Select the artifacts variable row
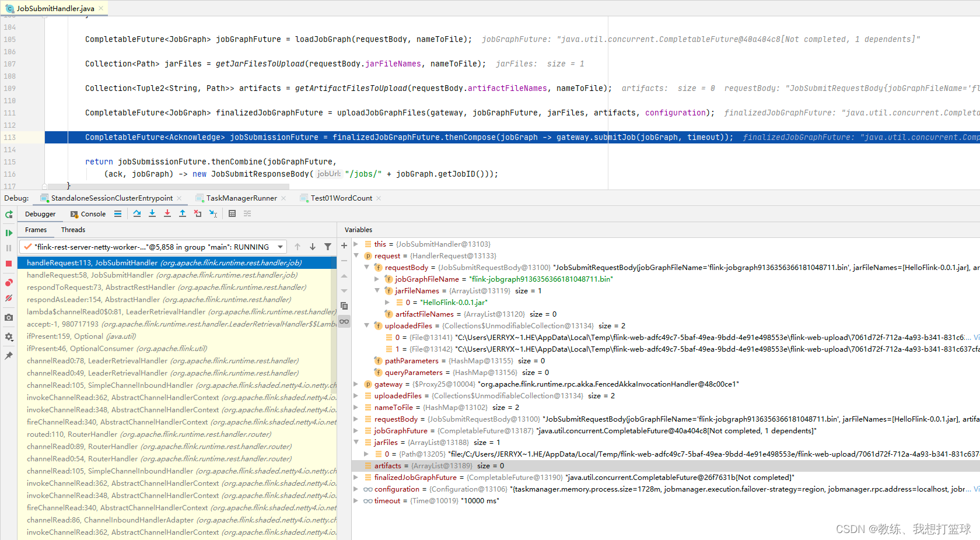Viewport: 980px width, 540px height. pyautogui.click(x=666, y=466)
